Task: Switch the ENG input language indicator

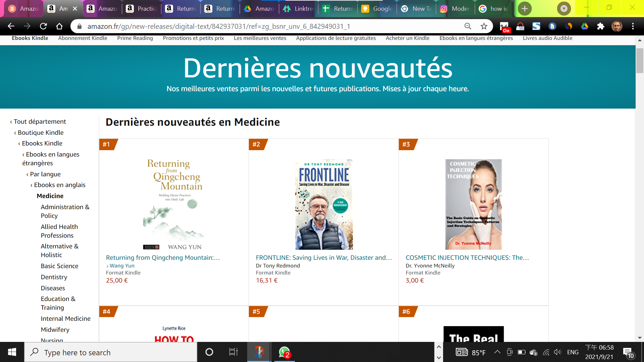Action: [x=573, y=352]
